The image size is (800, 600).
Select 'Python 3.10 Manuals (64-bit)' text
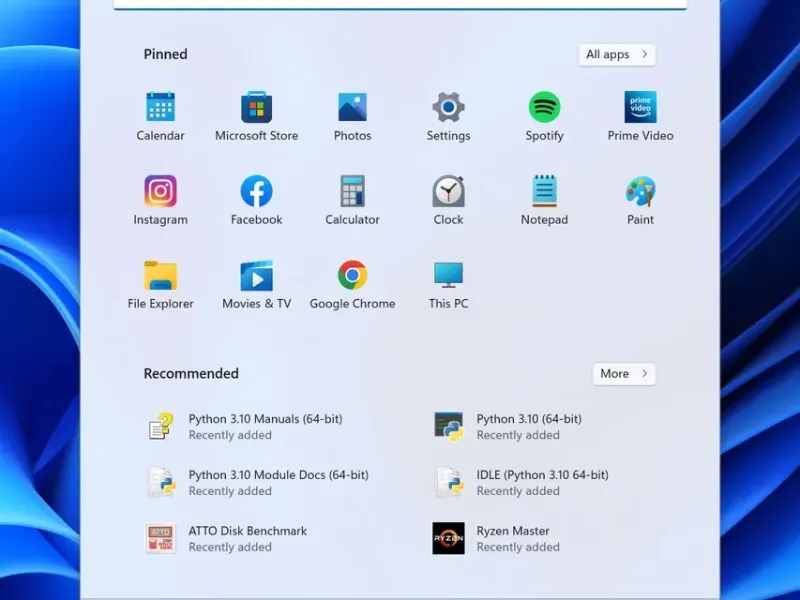[x=265, y=419]
